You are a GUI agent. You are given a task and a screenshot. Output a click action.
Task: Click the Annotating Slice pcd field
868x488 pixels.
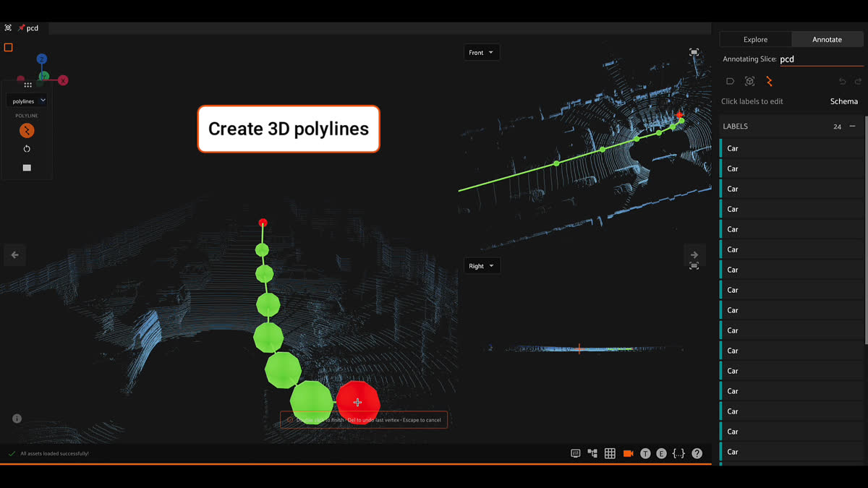tap(821, 59)
